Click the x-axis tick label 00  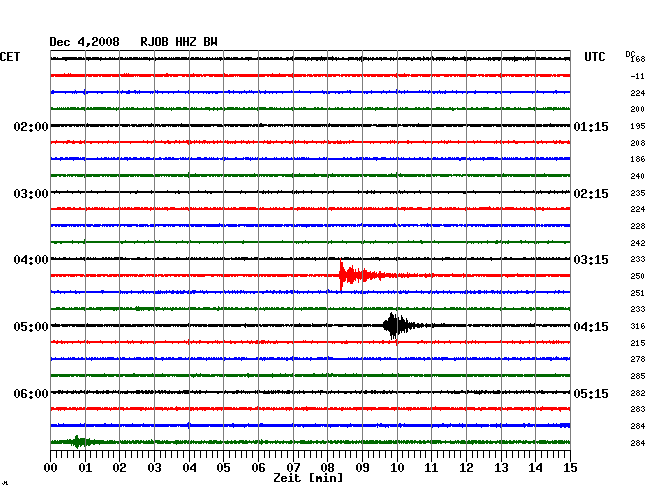51,468
